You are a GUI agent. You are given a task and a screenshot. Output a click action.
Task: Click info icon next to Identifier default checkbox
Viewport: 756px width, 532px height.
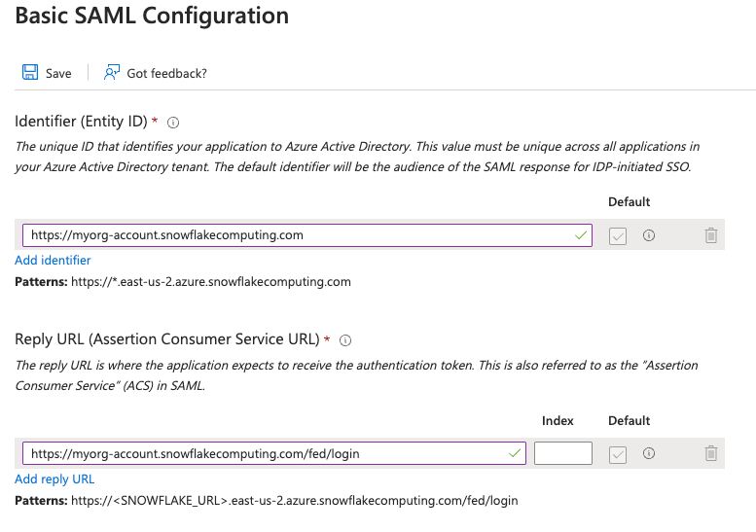point(649,235)
